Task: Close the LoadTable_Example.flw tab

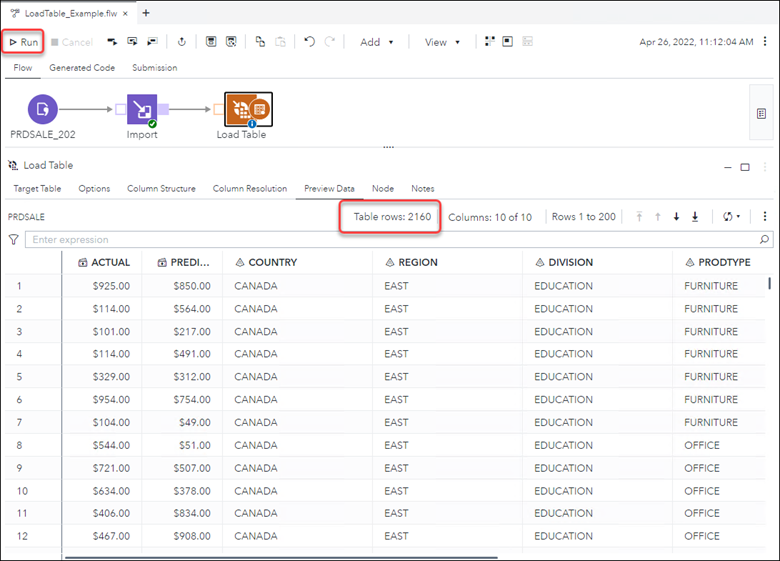Action: coord(125,13)
